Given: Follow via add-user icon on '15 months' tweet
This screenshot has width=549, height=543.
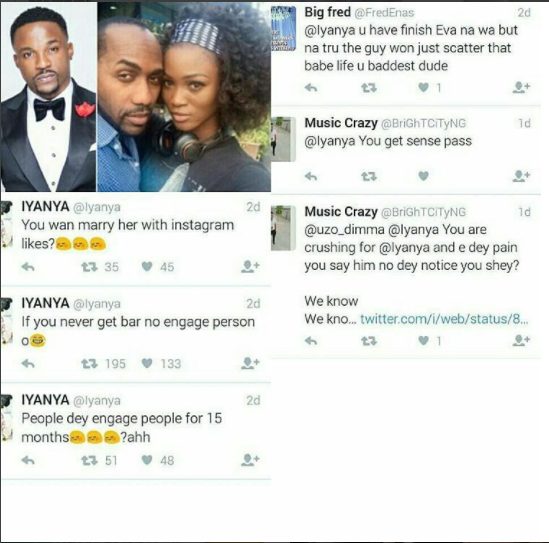Looking at the screenshot, I should coord(250,460).
